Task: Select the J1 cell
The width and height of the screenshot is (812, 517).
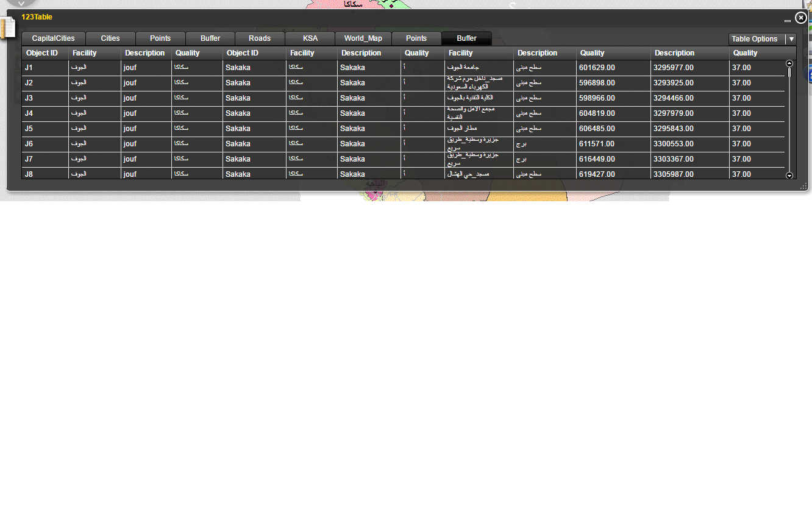Action: tap(45, 68)
